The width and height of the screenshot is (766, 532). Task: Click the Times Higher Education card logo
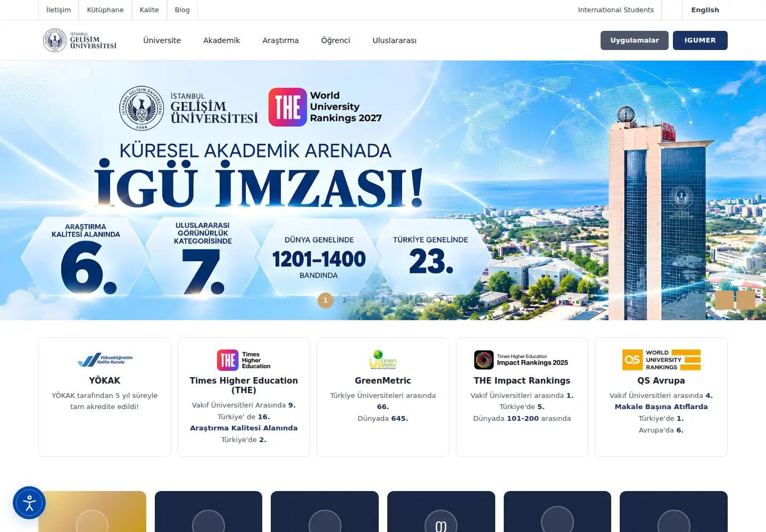point(244,360)
